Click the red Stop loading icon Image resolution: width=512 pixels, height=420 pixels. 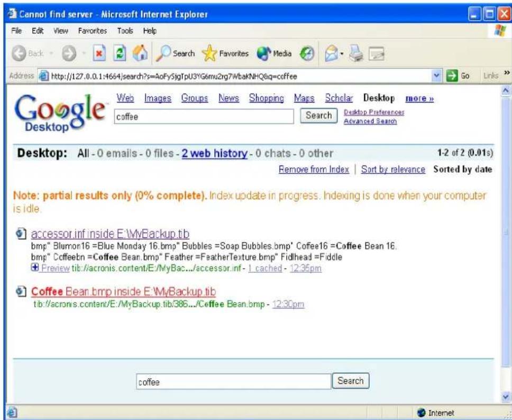98,54
